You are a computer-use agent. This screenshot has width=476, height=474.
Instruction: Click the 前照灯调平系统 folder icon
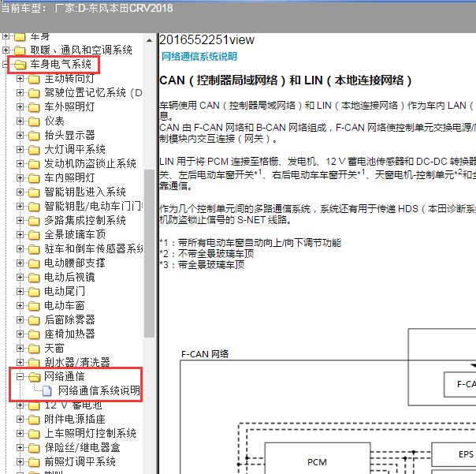(x=34, y=462)
